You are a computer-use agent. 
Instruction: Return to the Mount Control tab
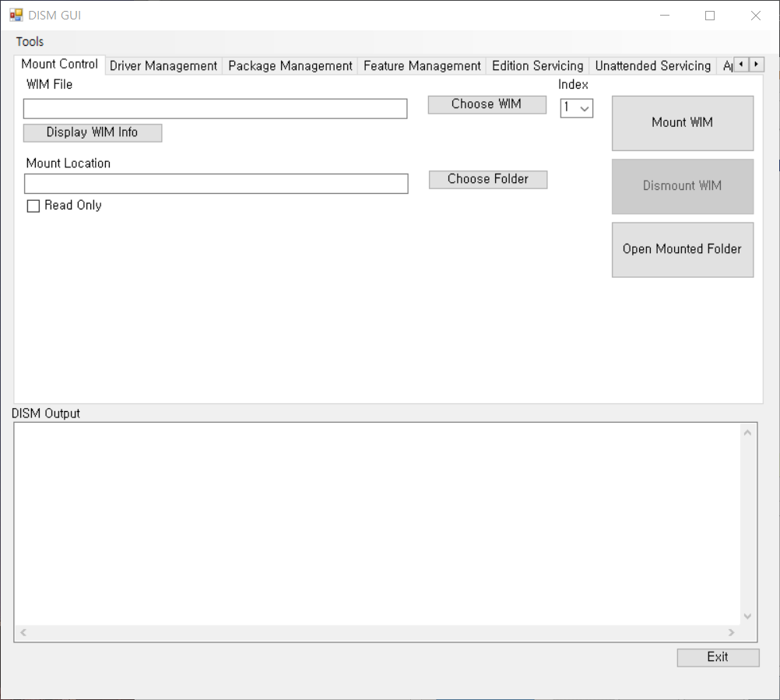point(59,65)
